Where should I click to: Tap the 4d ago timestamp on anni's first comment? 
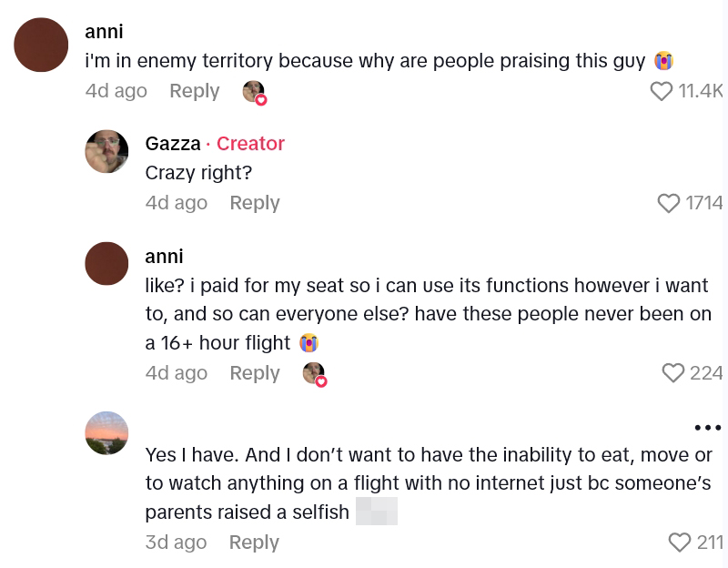click(x=116, y=91)
